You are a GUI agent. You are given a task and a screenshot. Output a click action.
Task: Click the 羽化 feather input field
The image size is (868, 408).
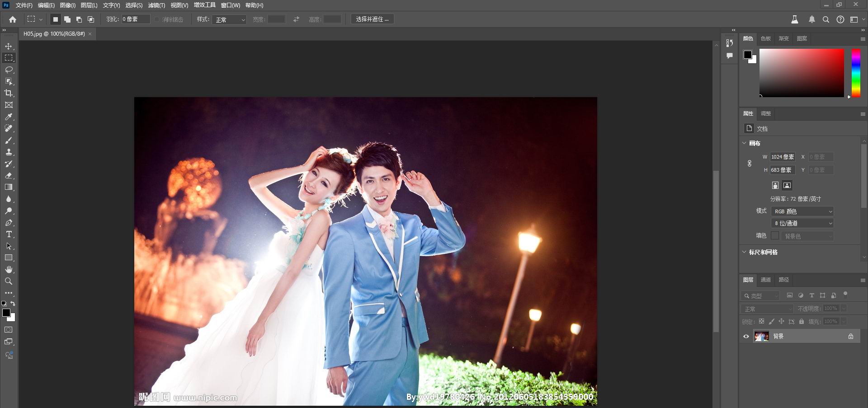click(135, 19)
